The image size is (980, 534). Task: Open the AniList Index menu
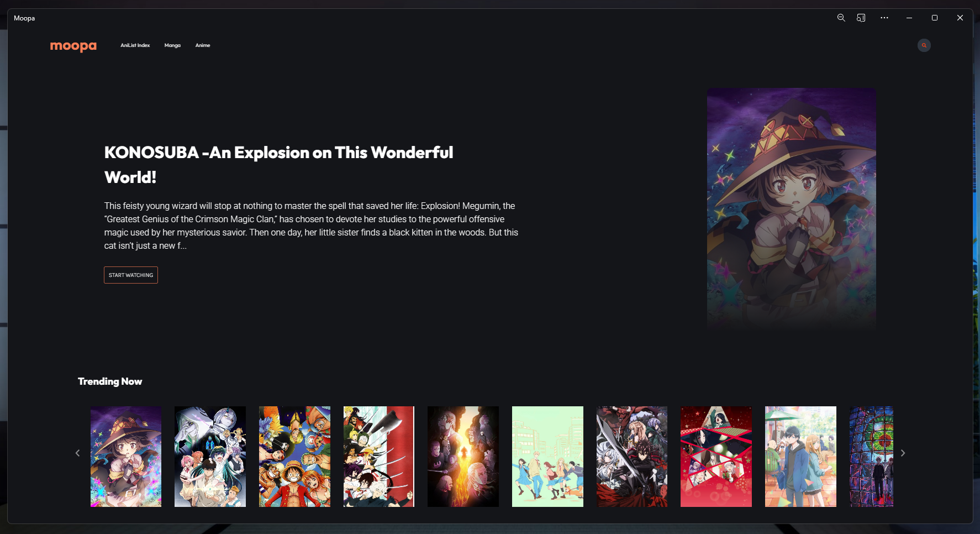pos(135,45)
